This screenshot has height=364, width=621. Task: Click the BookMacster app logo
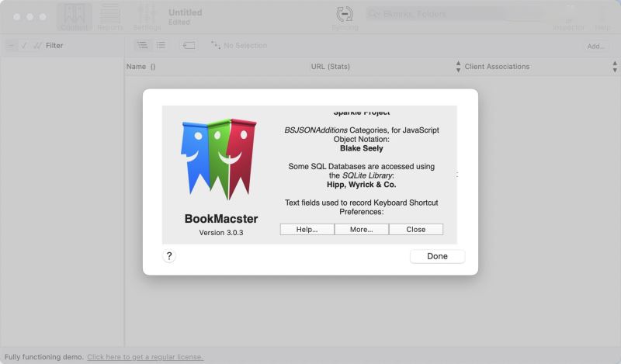click(x=220, y=159)
